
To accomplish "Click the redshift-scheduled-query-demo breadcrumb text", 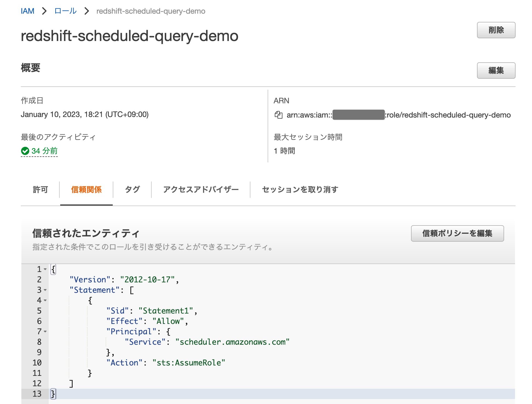I will (151, 11).
